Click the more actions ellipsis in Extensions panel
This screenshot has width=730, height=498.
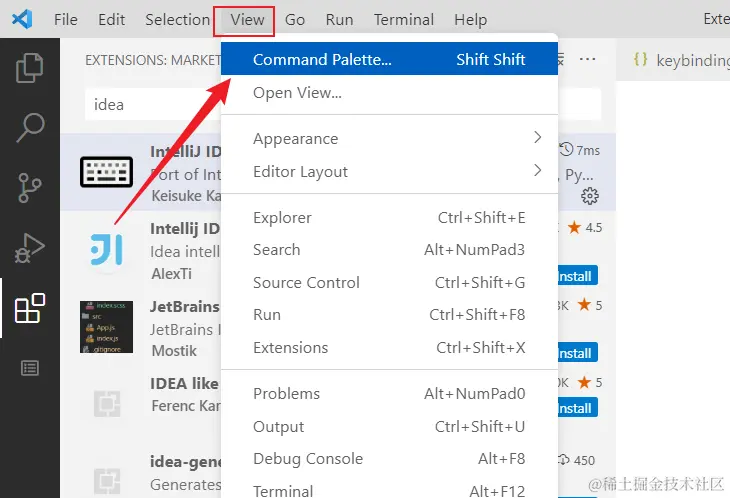pyautogui.click(x=587, y=59)
